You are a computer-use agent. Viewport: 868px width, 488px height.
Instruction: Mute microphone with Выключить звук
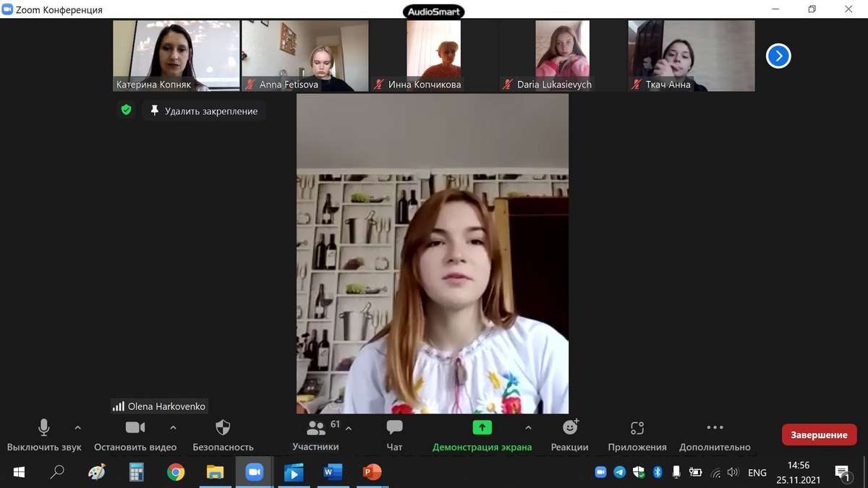44,428
